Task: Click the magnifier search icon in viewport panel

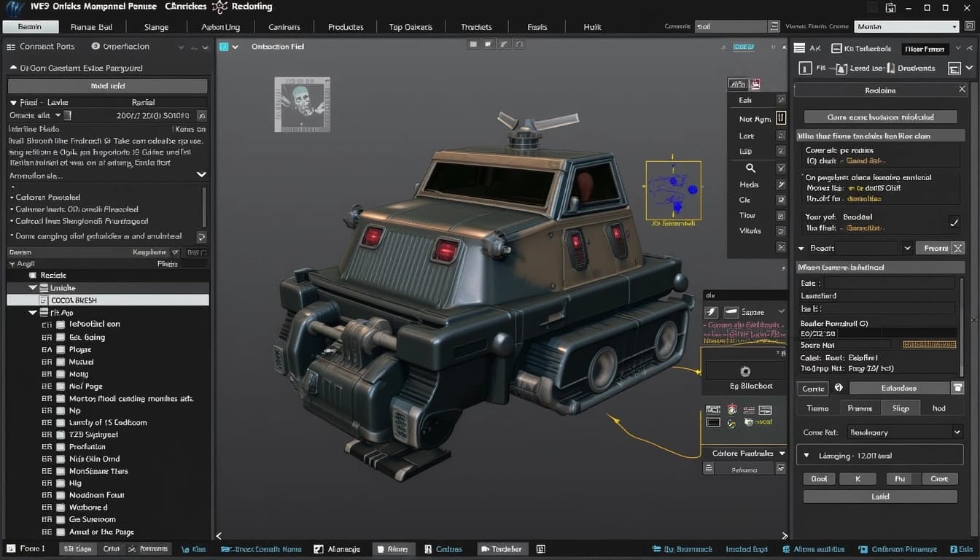Action: [x=750, y=168]
